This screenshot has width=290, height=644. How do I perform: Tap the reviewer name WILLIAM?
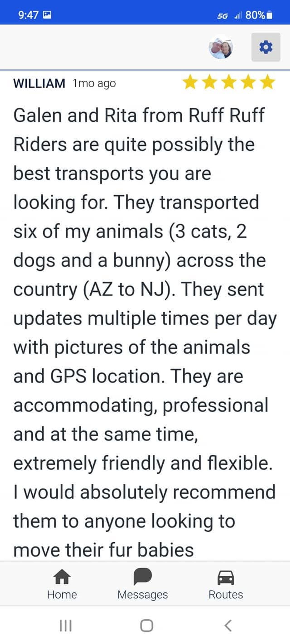pyautogui.click(x=39, y=83)
